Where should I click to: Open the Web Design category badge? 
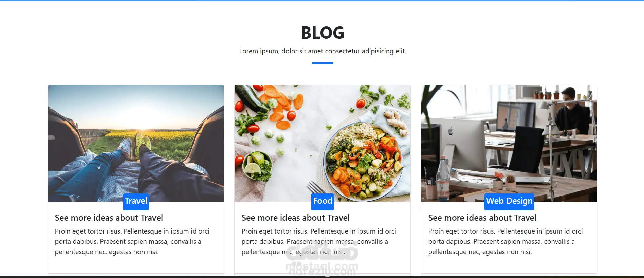[x=509, y=201]
